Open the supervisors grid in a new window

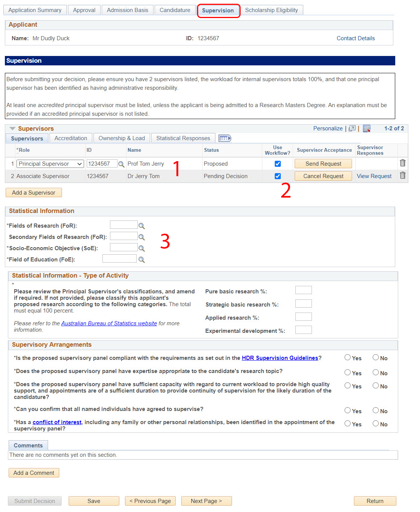tap(352, 128)
